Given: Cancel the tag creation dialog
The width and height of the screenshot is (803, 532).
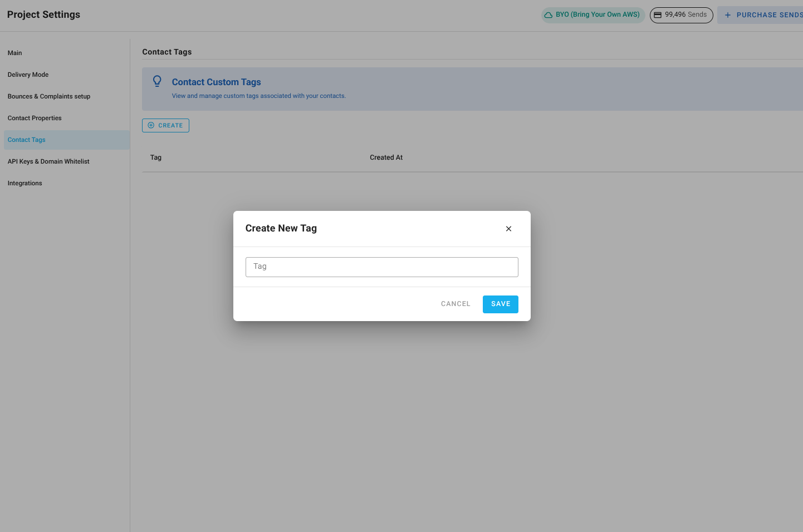Looking at the screenshot, I should point(455,304).
